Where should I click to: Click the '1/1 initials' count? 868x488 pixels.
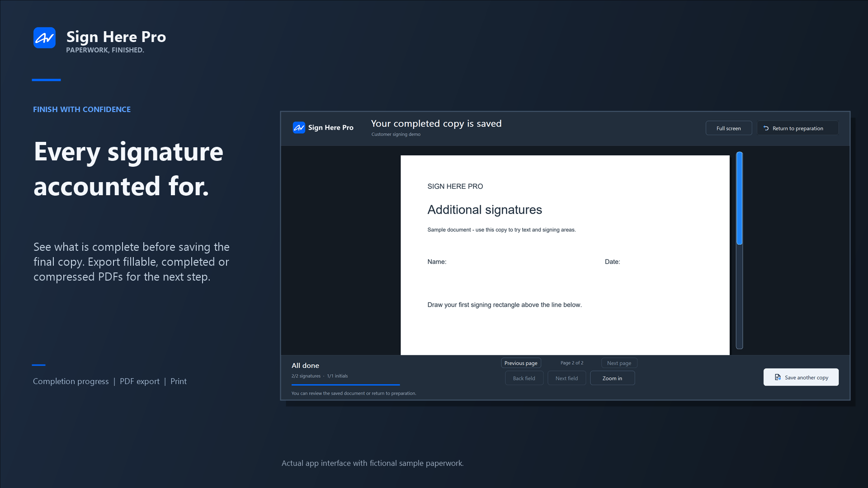(x=337, y=376)
